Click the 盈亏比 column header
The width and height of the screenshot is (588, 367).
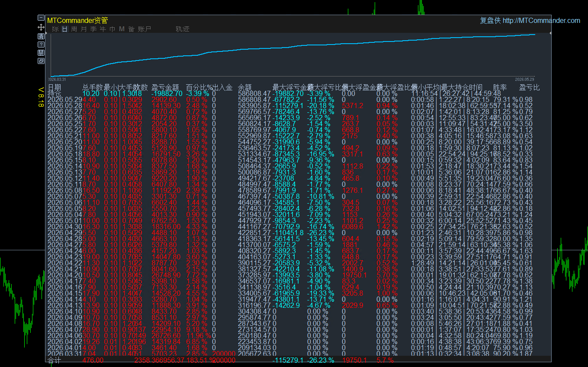[530, 87]
